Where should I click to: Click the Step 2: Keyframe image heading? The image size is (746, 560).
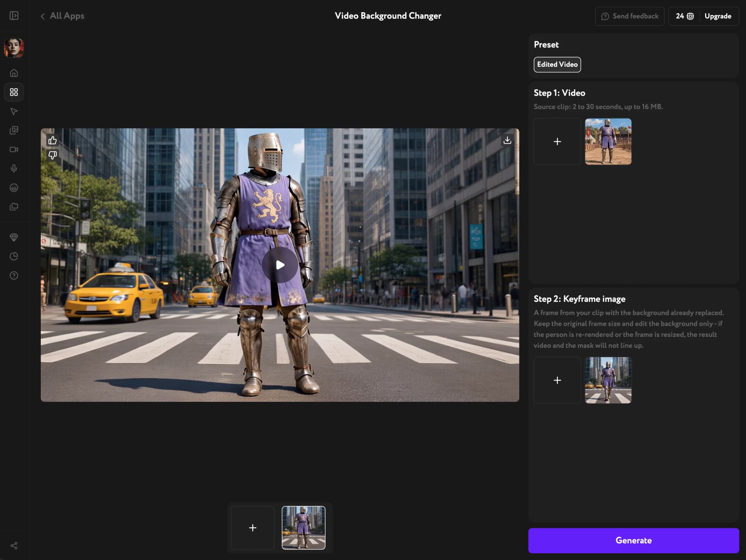point(579,299)
